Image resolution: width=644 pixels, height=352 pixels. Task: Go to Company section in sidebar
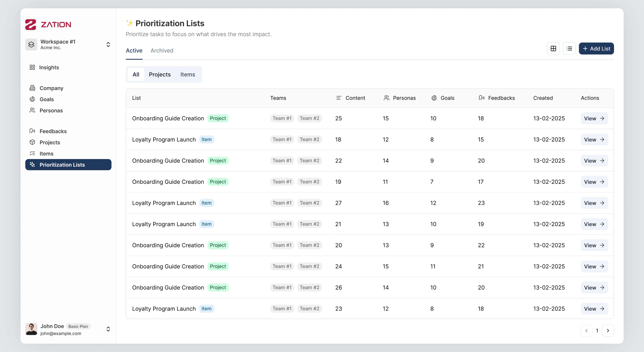pyautogui.click(x=51, y=88)
